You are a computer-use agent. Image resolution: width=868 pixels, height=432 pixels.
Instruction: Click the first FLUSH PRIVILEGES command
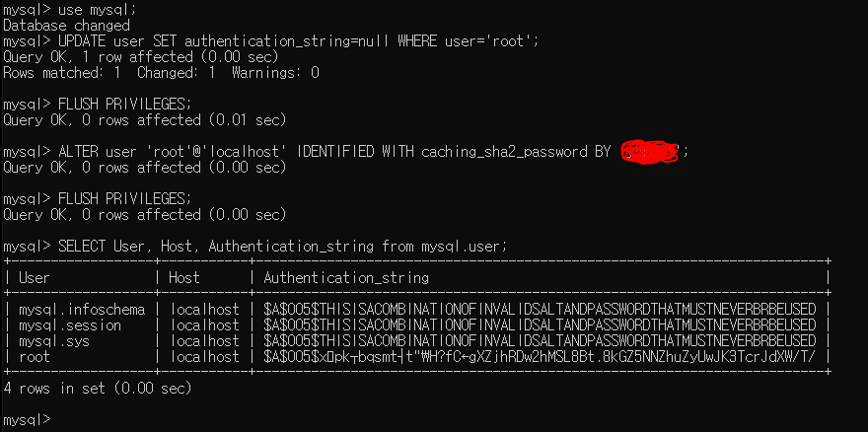click(x=98, y=105)
